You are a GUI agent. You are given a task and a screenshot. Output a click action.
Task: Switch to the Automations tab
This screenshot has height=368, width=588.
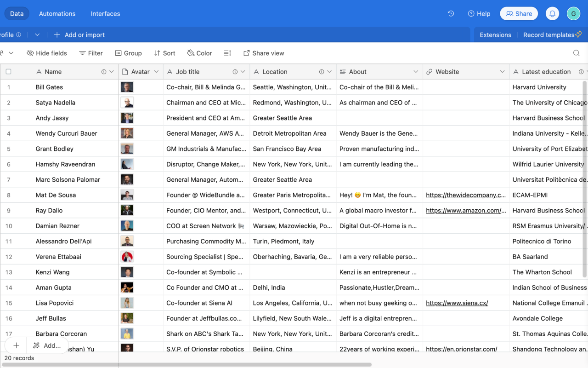click(x=57, y=13)
